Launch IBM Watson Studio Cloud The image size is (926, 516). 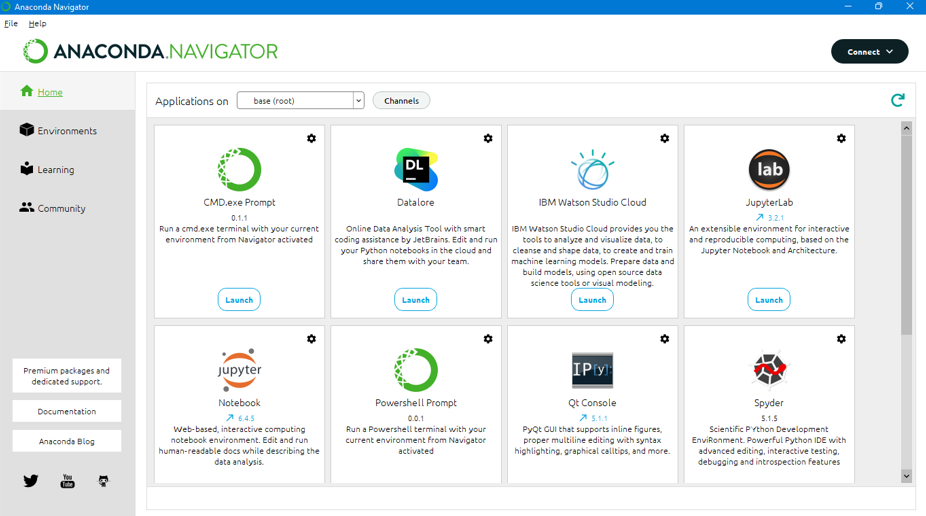(592, 300)
